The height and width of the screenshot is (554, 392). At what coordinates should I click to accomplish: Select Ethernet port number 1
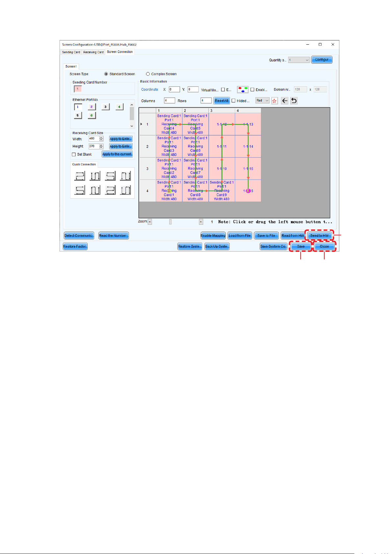point(78,107)
